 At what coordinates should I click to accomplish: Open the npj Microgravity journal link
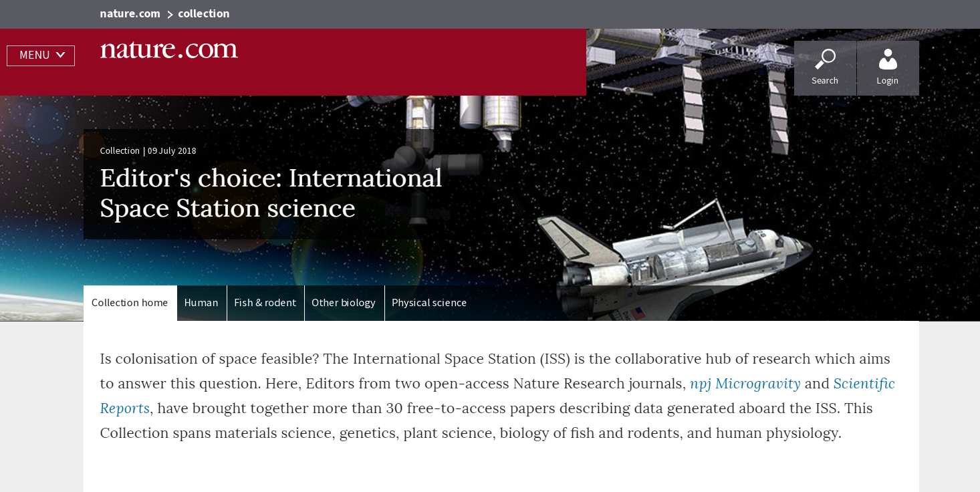click(745, 384)
